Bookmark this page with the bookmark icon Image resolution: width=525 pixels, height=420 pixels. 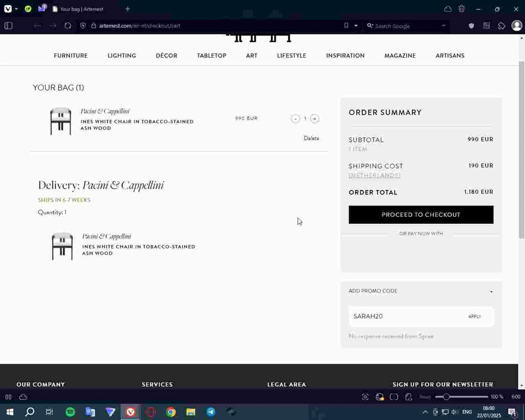tap(346, 26)
